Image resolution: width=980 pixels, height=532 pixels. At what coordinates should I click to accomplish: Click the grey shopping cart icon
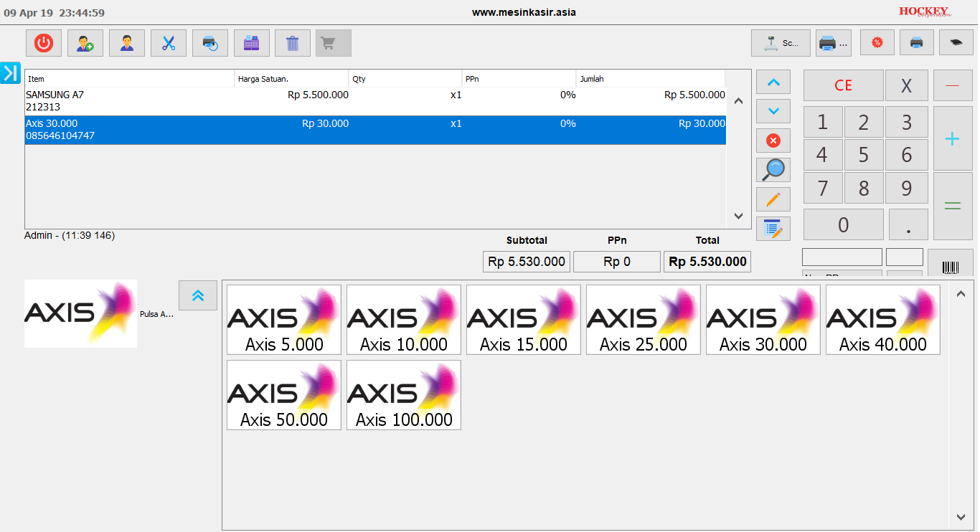point(334,43)
